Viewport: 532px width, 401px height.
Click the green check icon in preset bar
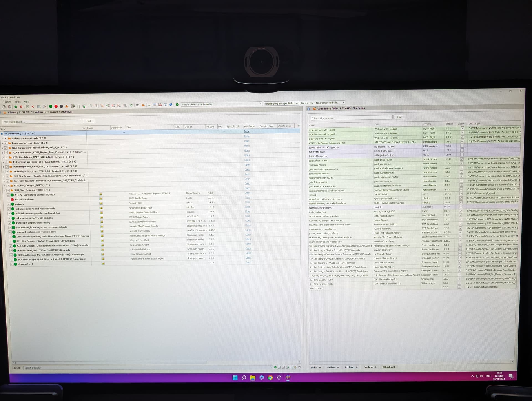pos(275,367)
